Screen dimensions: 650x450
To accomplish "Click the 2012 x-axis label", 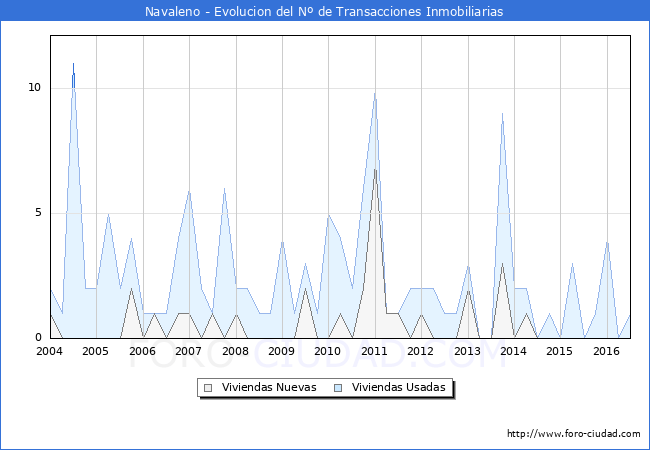I will click(420, 351).
